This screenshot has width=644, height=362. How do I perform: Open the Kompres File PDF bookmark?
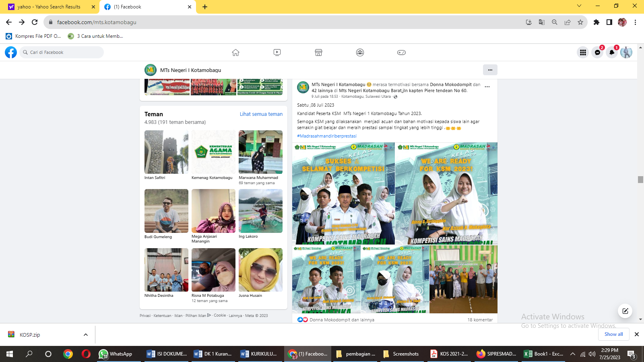point(33,36)
